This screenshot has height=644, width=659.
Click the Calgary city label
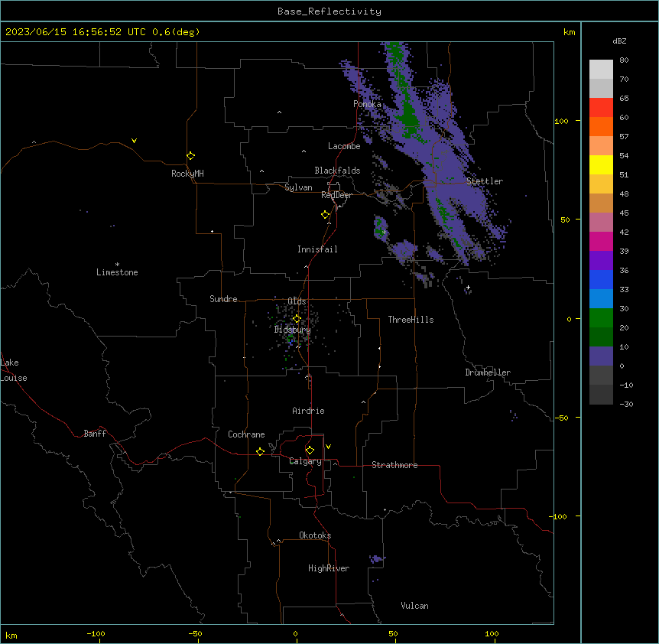point(306,461)
